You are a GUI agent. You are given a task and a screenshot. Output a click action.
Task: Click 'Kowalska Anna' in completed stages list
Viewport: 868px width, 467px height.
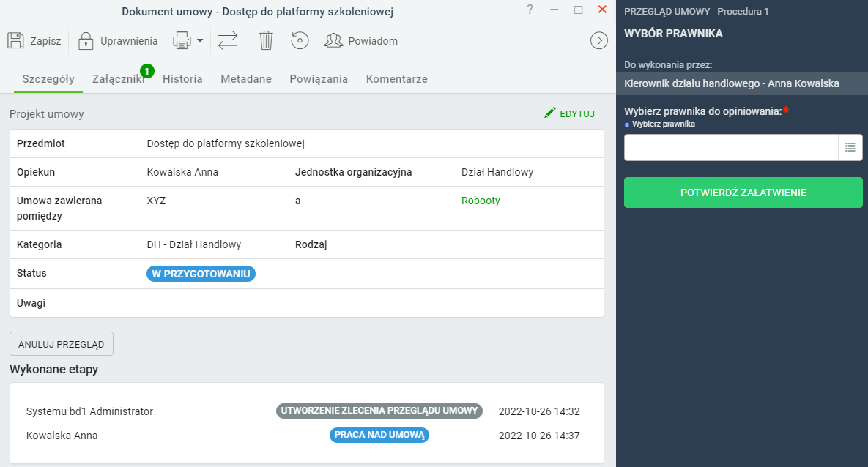point(62,436)
